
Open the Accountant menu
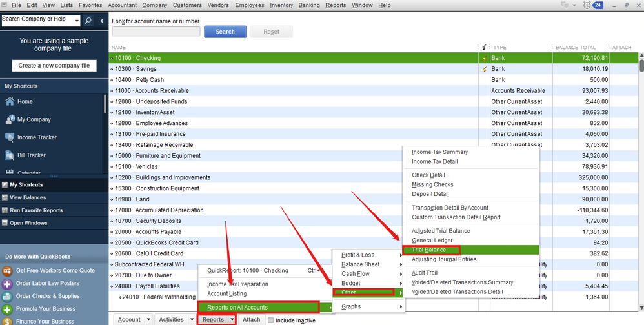(123, 5)
